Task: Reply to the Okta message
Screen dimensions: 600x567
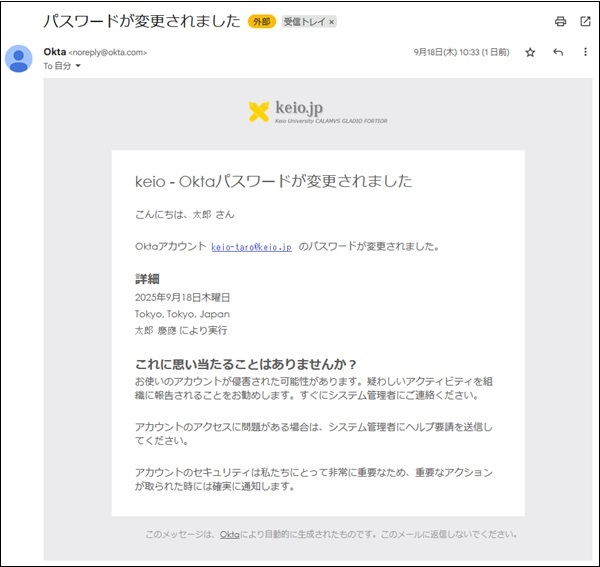Action: tap(558, 52)
